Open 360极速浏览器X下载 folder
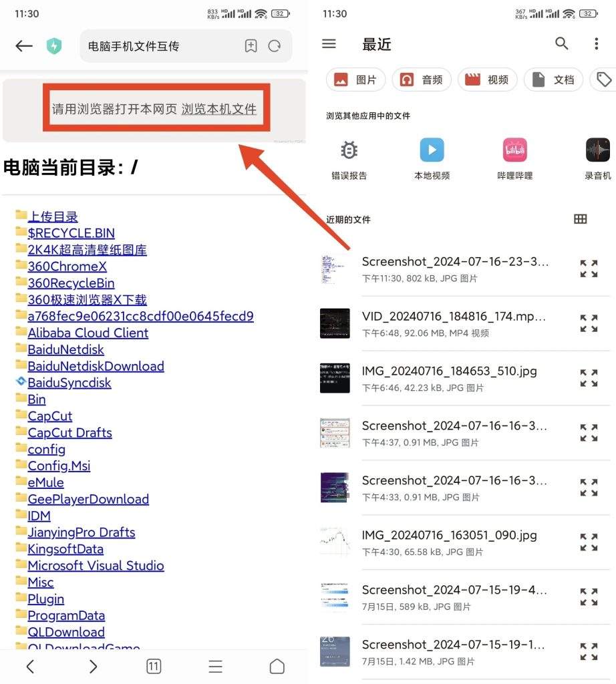 pos(88,300)
